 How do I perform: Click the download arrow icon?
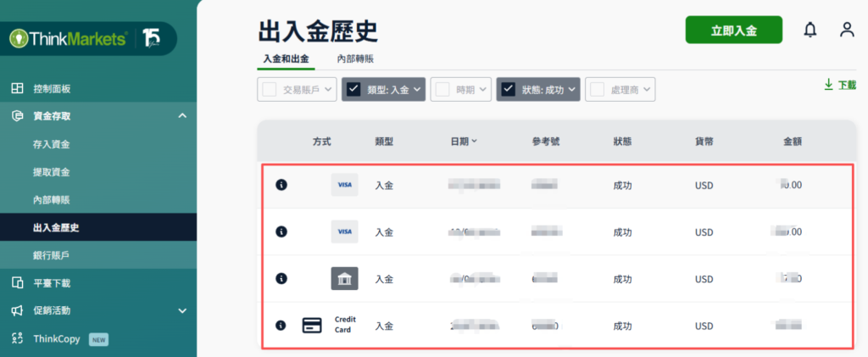tap(829, 85)
